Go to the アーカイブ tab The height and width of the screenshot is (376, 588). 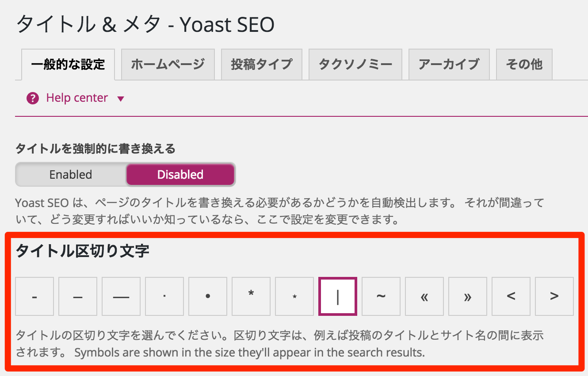(x=449, y=65)
